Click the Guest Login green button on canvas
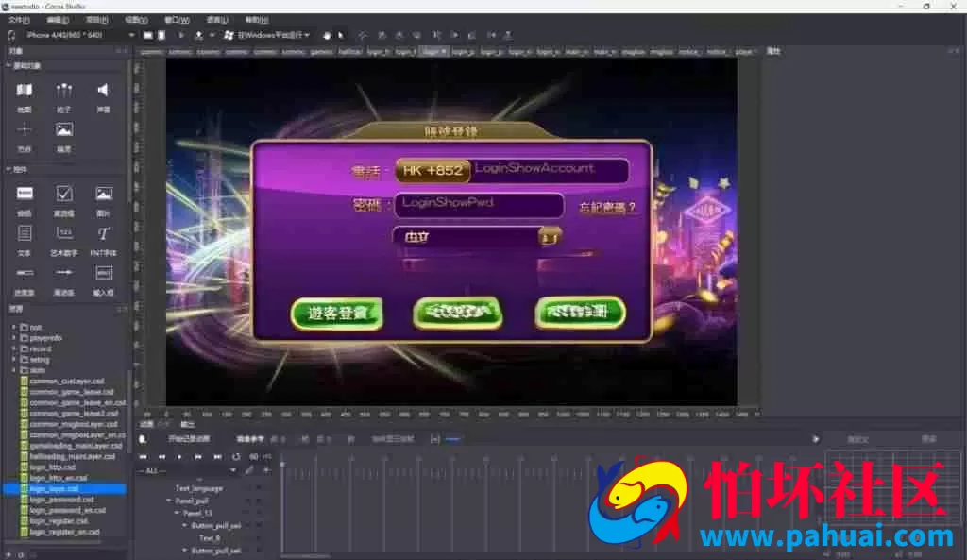 (337, 314)
